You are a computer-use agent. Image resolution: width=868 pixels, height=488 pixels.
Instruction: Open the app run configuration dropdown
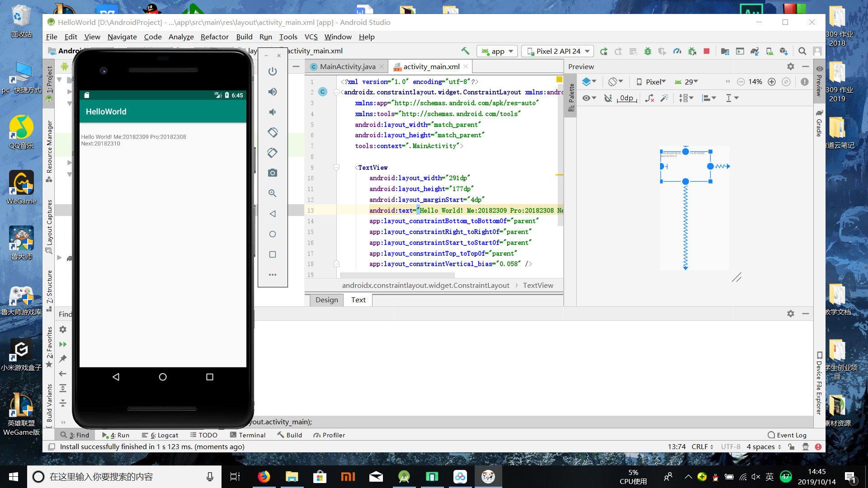click(497, 51)
